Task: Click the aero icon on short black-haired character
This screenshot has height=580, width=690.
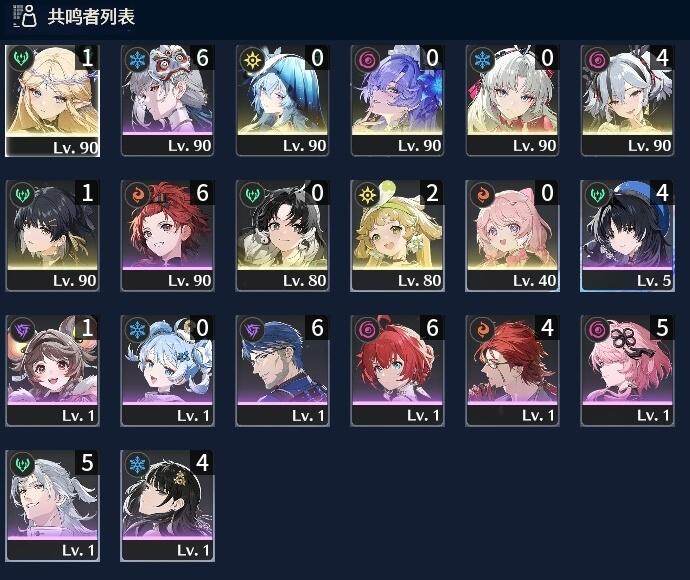Action: click(22, 195)
